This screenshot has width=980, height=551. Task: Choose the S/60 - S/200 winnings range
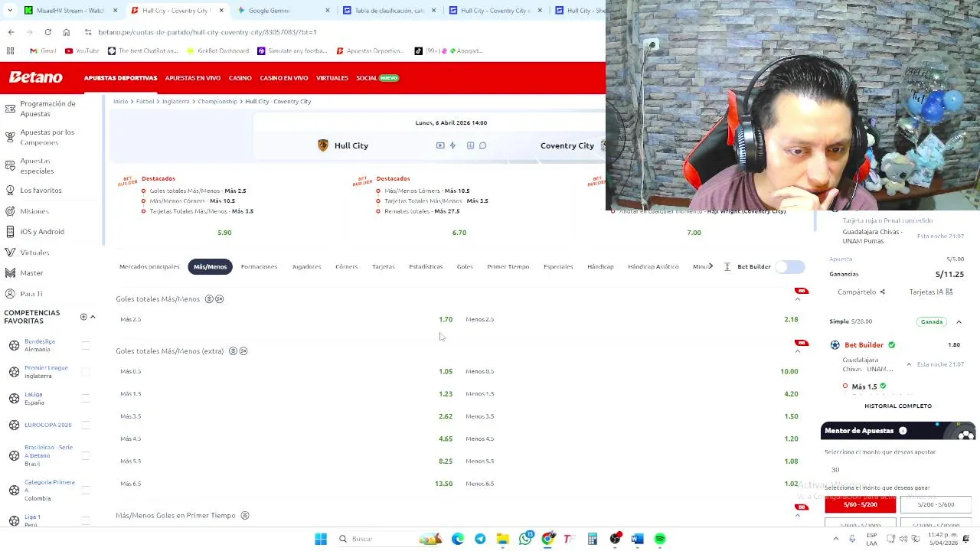pyautogui.click(x=860, y=504)
